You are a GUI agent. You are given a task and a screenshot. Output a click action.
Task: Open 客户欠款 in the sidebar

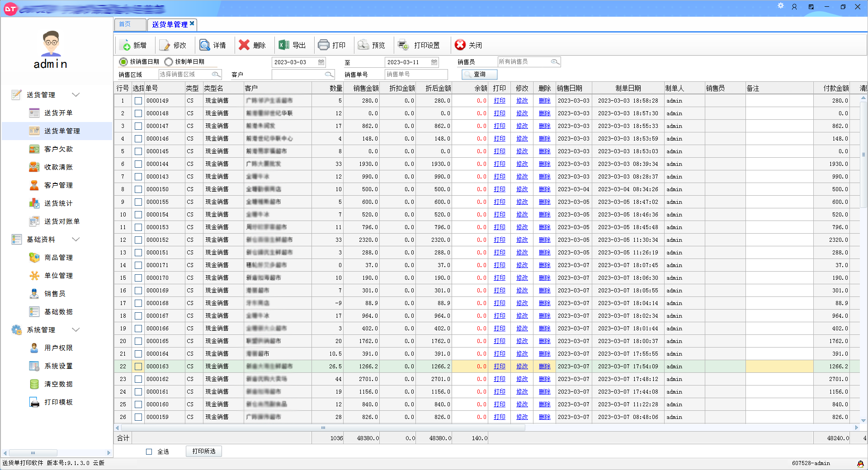pyautogui.click(x=58, y=149)
